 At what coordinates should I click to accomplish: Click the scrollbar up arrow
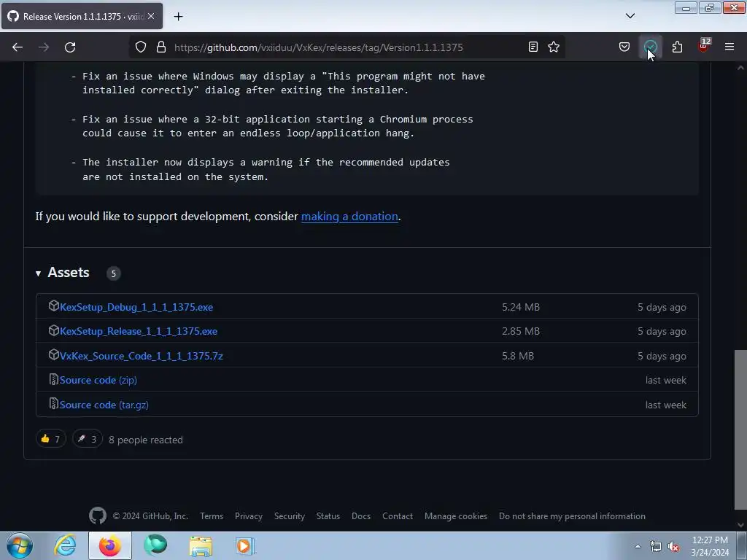click(741, 68)
